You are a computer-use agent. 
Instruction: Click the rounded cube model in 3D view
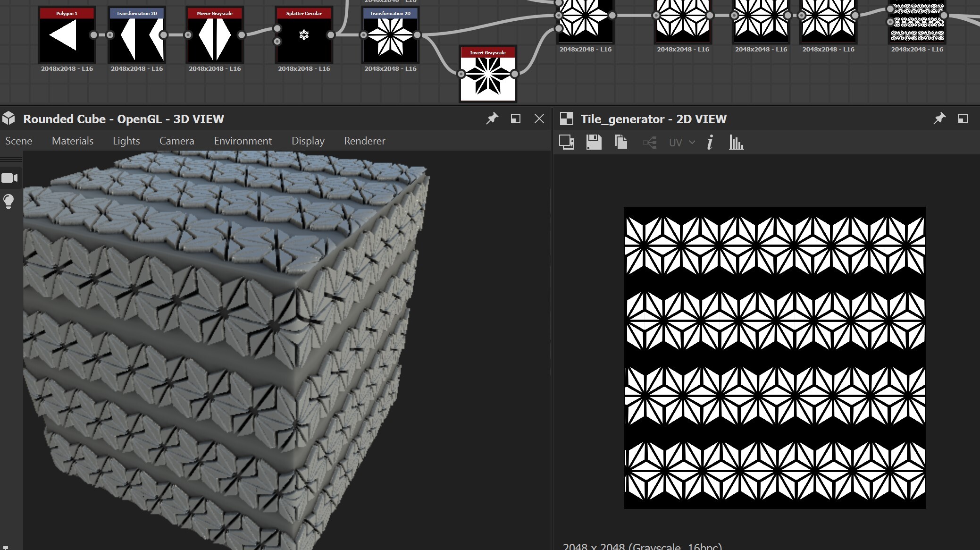coord(226,349)
